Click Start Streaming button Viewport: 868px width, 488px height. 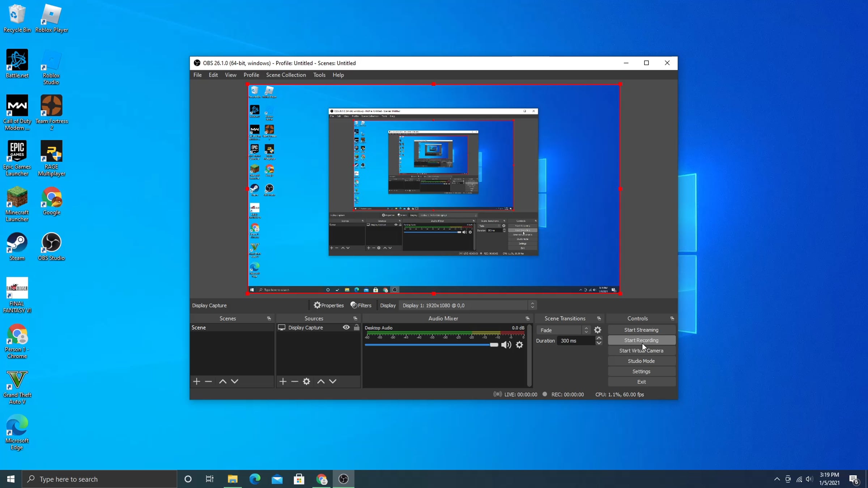[641, 330]
